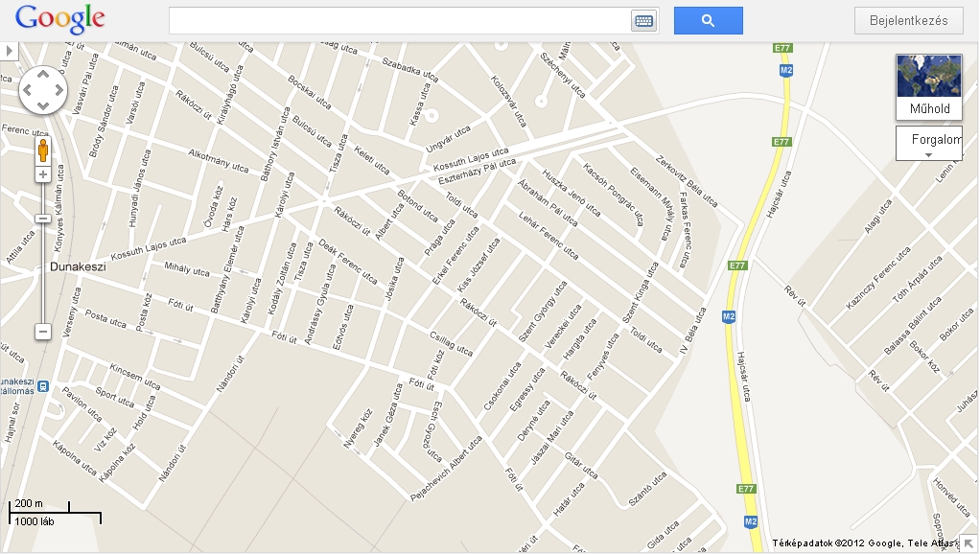Expand the Forgalom layer dropdown
The height and width of the screenshot is (554, 980).
point(929,143)
